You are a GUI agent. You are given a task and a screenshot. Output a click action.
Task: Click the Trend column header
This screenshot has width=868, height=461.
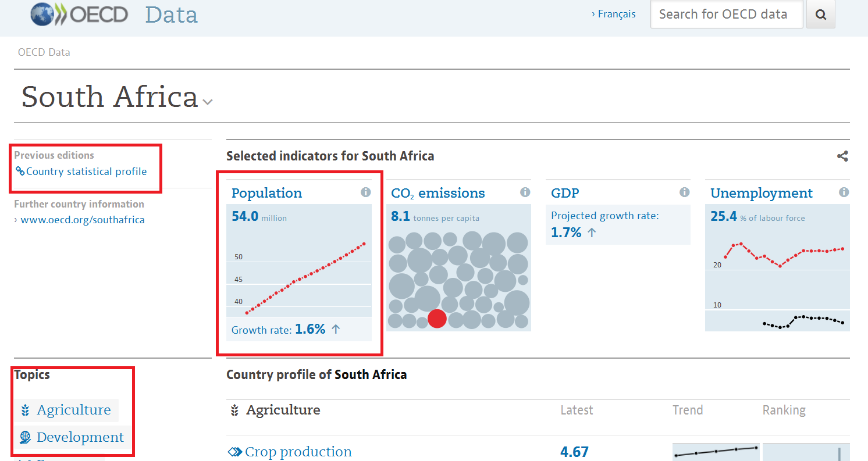point(688,410)
